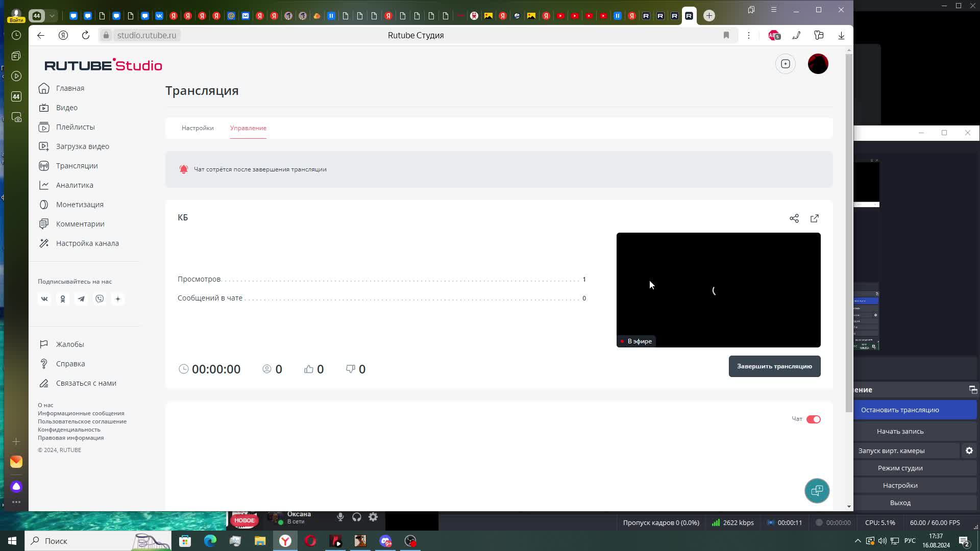Click the RUTUBE Studio logo

[x=103, y=65]
